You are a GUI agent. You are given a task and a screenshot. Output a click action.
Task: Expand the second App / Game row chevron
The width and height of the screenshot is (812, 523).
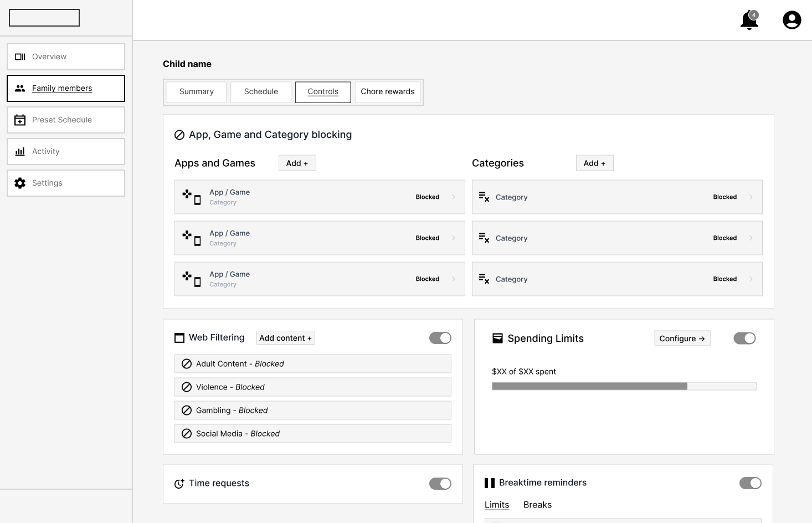pyautogui.click(x=454, y=238)
